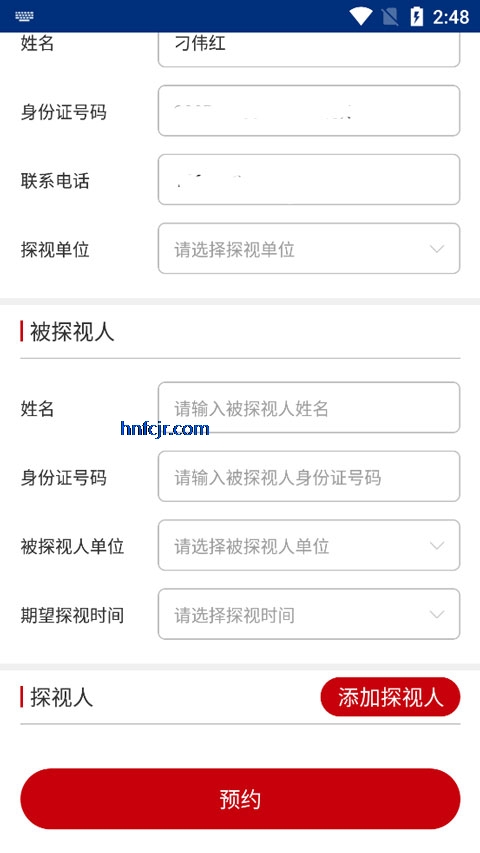This screenshot has width=480, height=853.
Task: Tap the Wi-Fi signal icon
Action: [x=360, y=16]
